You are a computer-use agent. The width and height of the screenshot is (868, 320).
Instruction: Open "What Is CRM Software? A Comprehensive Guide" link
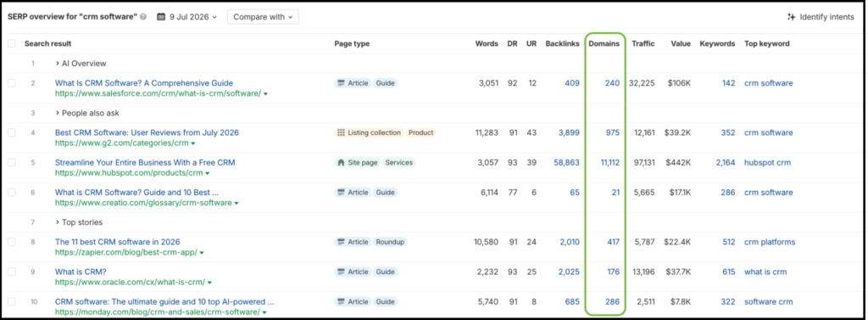point(144,83)
